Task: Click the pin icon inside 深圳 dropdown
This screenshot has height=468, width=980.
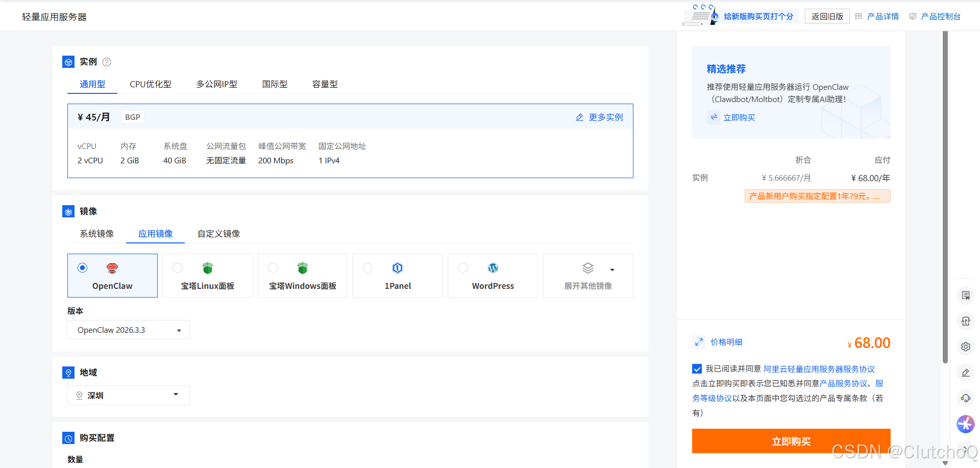Action: coord(79,395)
